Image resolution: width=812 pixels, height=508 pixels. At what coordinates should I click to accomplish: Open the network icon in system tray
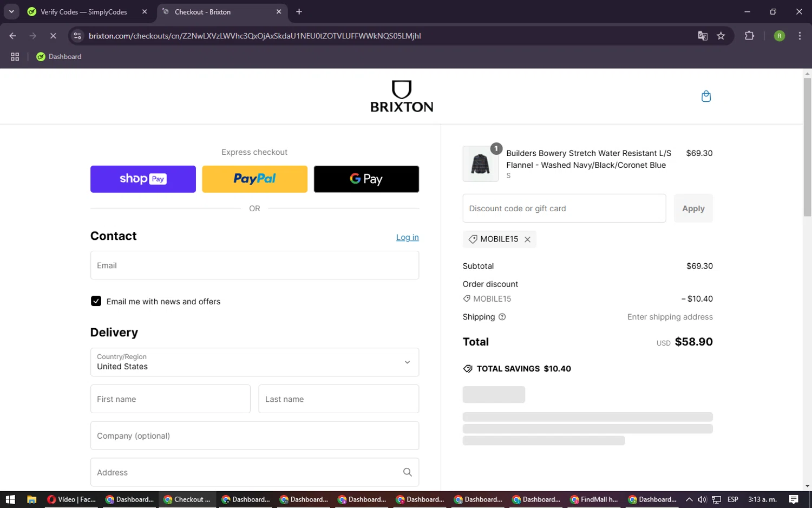[x=716, y=499]
